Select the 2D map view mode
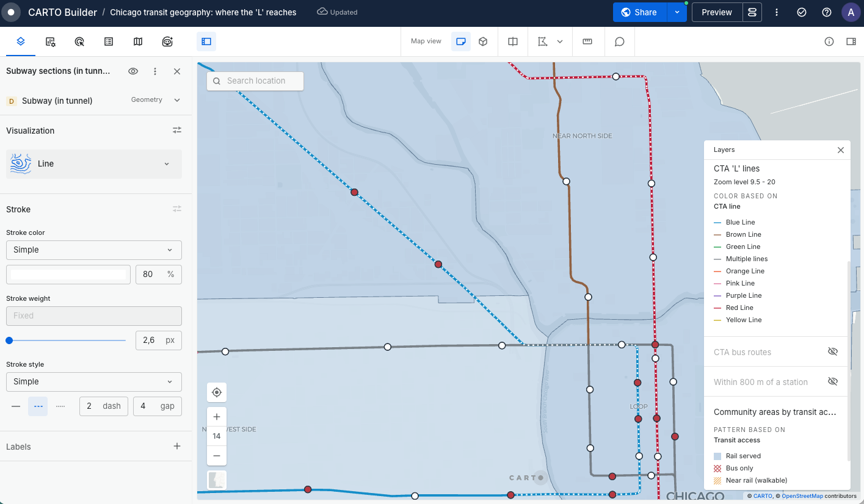Image resolution: width=864 pixels, height=504 pixels. click(x=462, y=41)
